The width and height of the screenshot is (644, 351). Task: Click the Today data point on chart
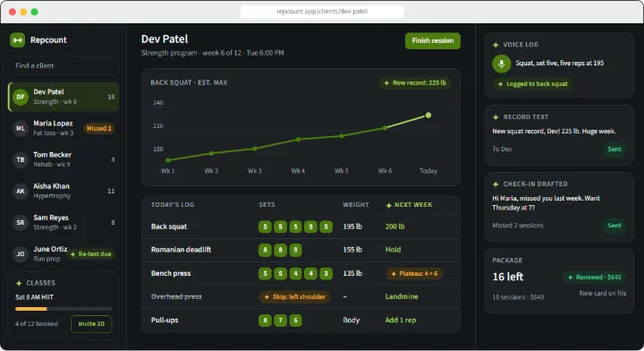(428, 116)
